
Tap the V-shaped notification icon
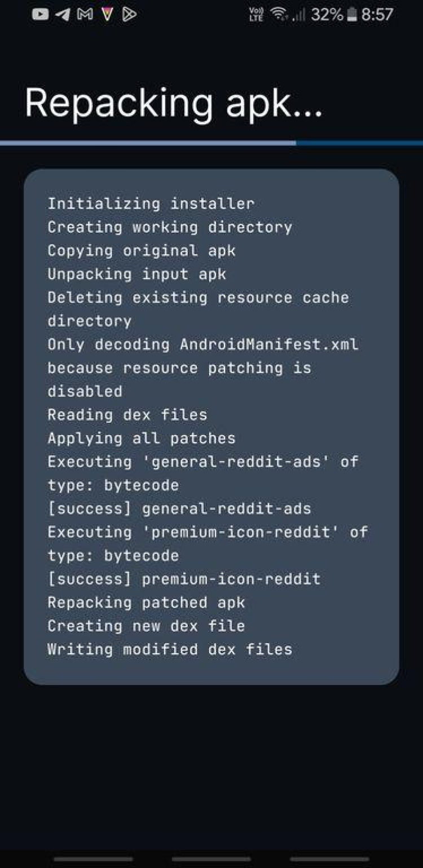point(107,15)
